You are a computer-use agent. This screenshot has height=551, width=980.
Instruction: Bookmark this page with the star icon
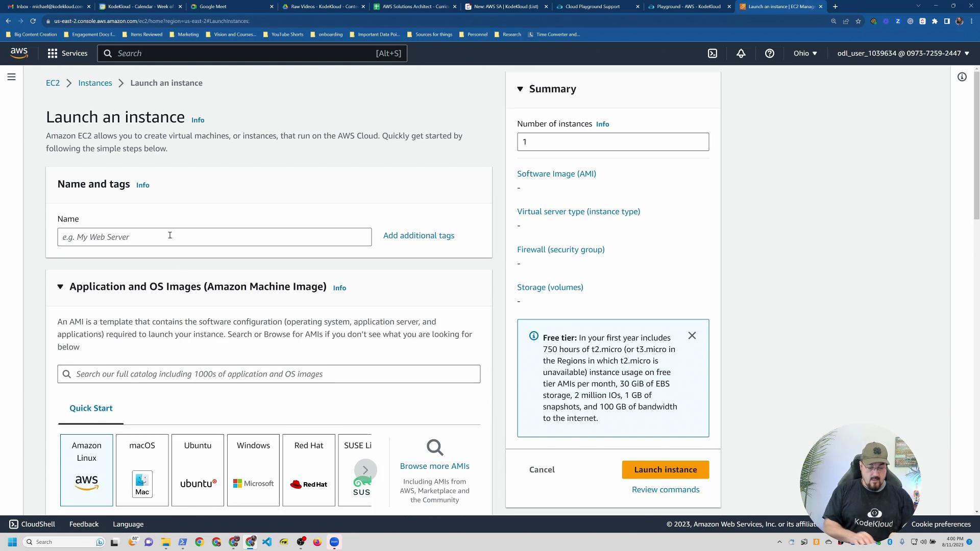(x=858, y=21)
